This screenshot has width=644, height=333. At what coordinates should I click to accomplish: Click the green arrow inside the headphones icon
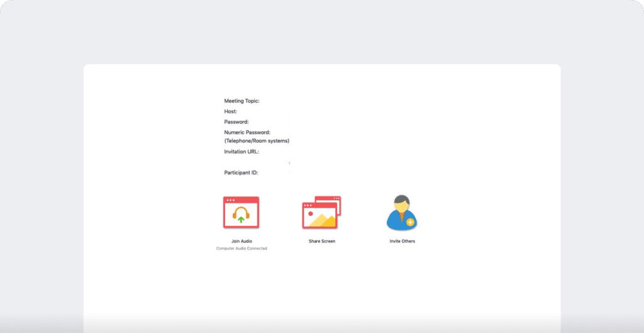tap(241, 220)
